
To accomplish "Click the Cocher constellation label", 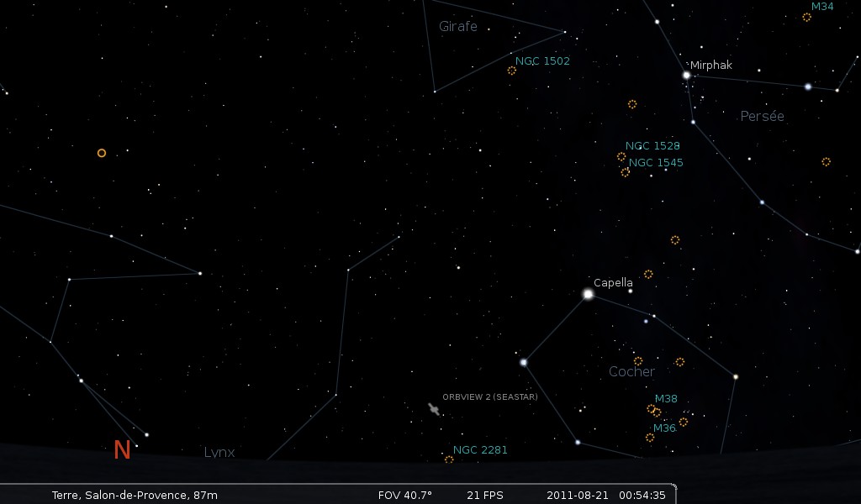I will pos(631,372).
